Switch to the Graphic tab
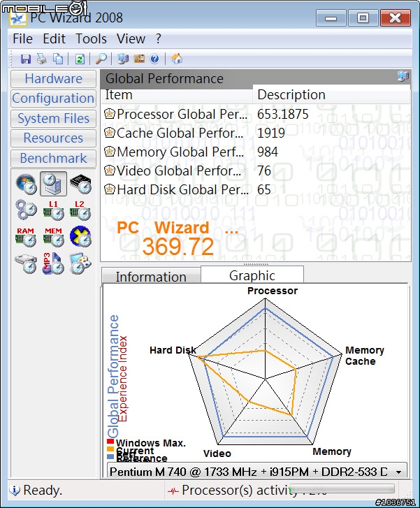This screenshot has width=420, height=508. (x=252, y=275)
